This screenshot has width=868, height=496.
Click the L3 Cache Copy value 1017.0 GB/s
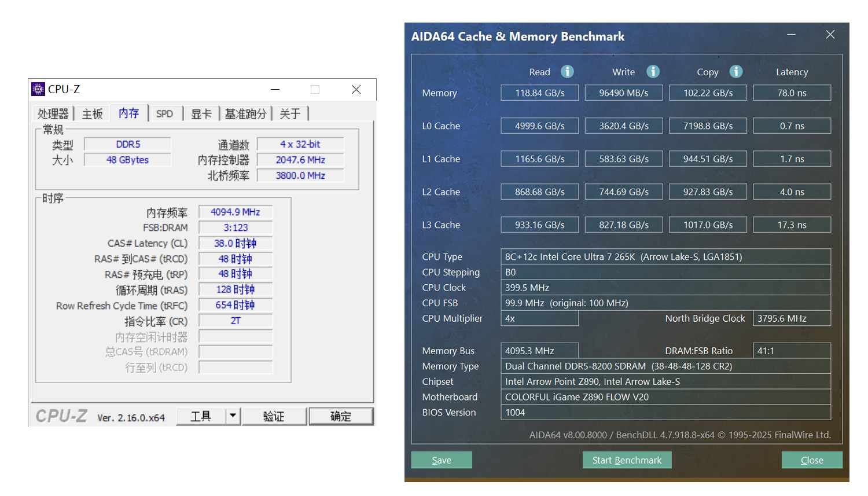tap(708, 225)
